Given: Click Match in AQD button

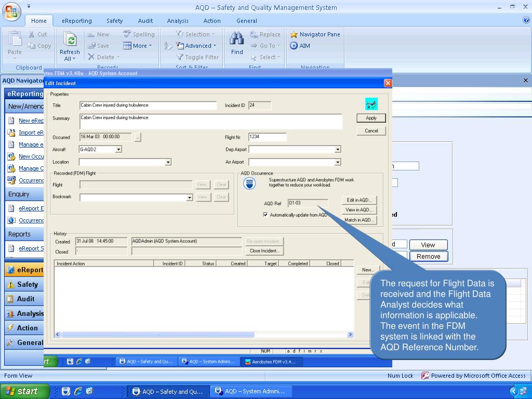Looking at the screenshot, I should tap(360, 220).
